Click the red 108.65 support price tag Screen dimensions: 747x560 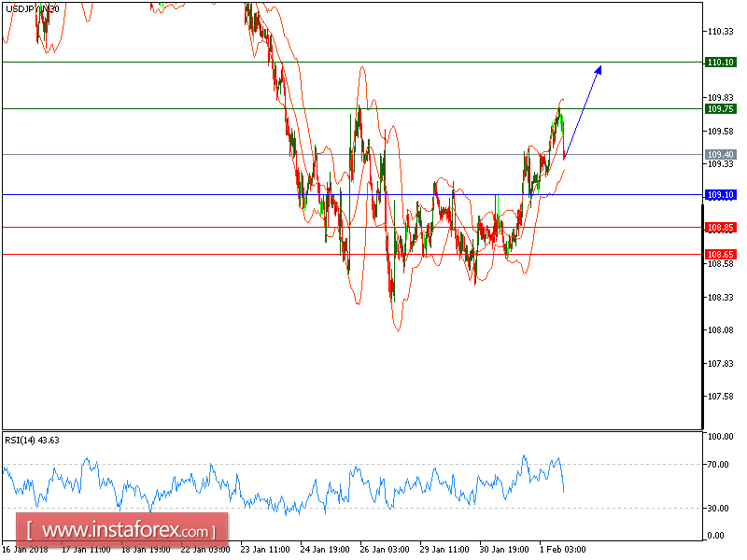[719, 253]
